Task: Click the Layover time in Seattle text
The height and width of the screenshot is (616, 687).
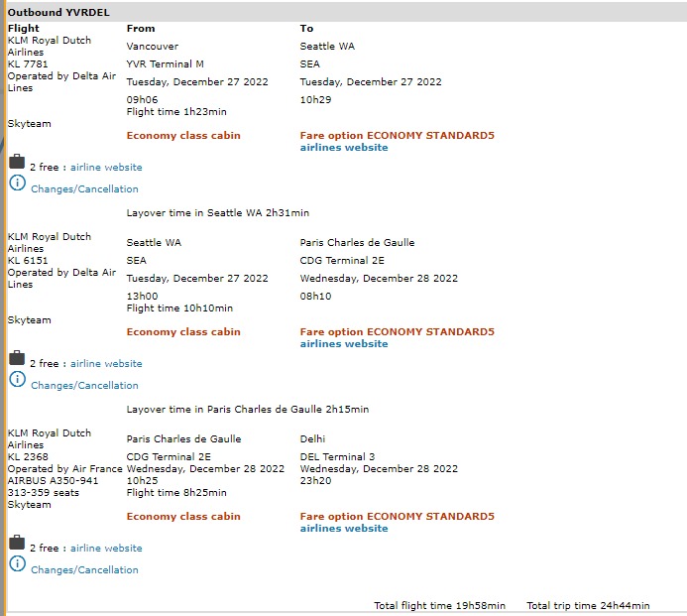Action: (218, 213)
